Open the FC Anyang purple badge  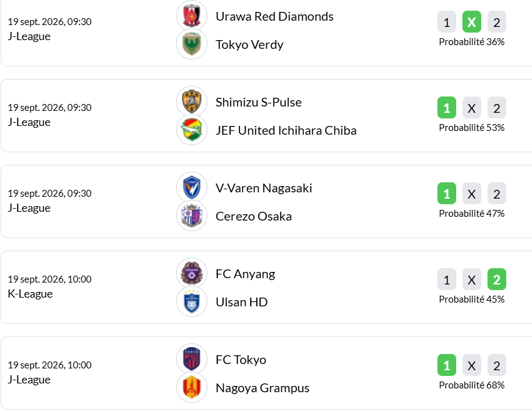(x=192, y=273)
